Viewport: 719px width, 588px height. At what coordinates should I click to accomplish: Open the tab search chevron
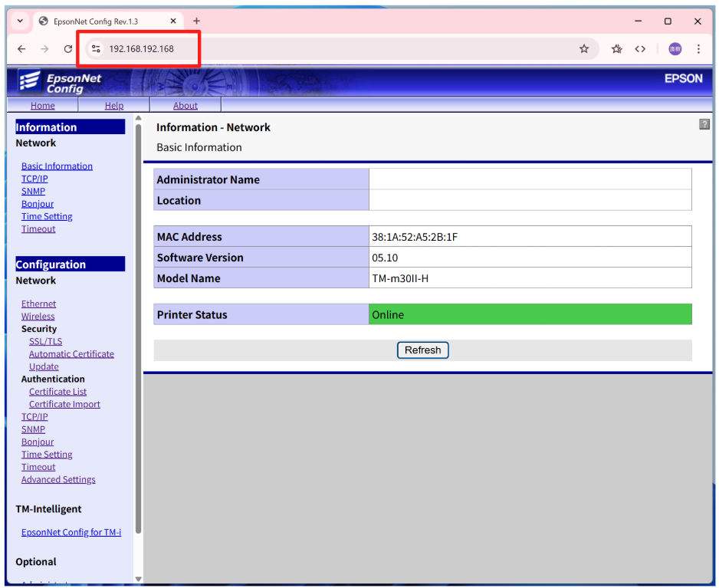click(20, 21)
